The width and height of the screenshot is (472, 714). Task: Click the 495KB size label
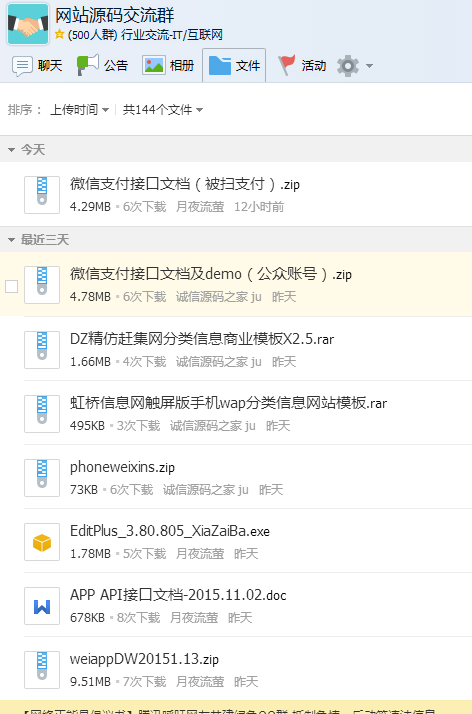tap(87, 426)
